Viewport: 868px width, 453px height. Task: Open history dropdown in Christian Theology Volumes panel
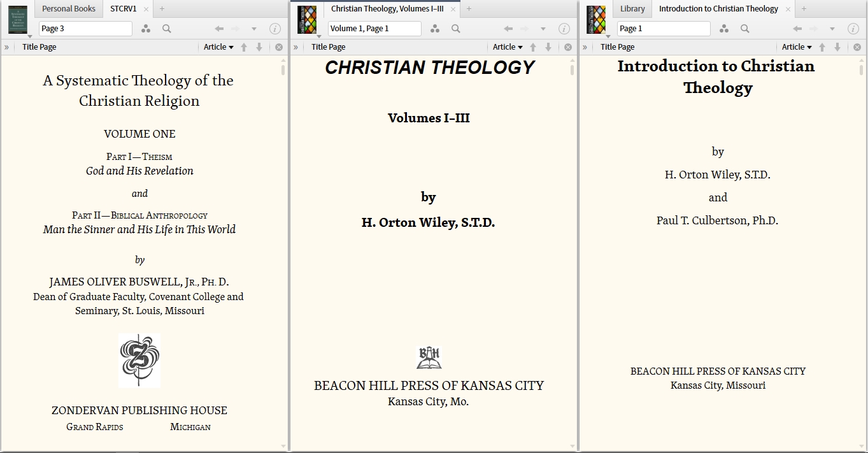[x=543, y=29]
